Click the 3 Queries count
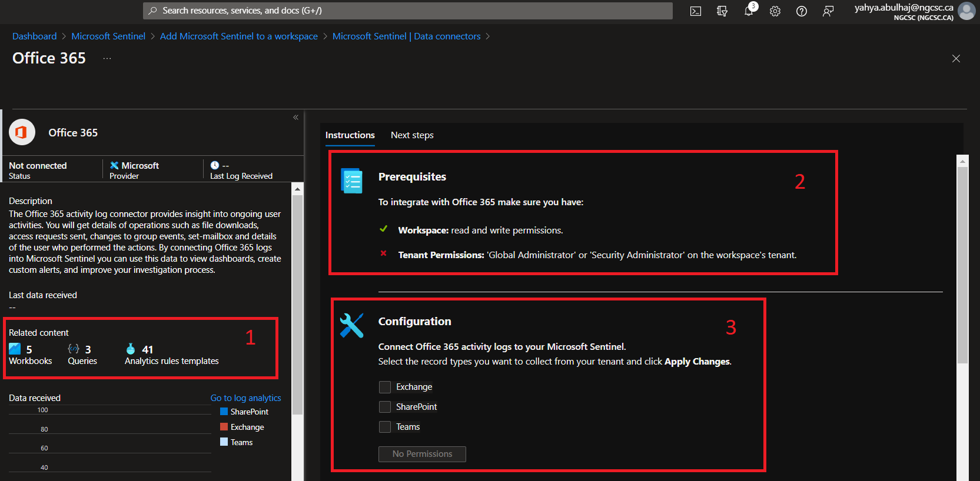 [x=88, y=349]
